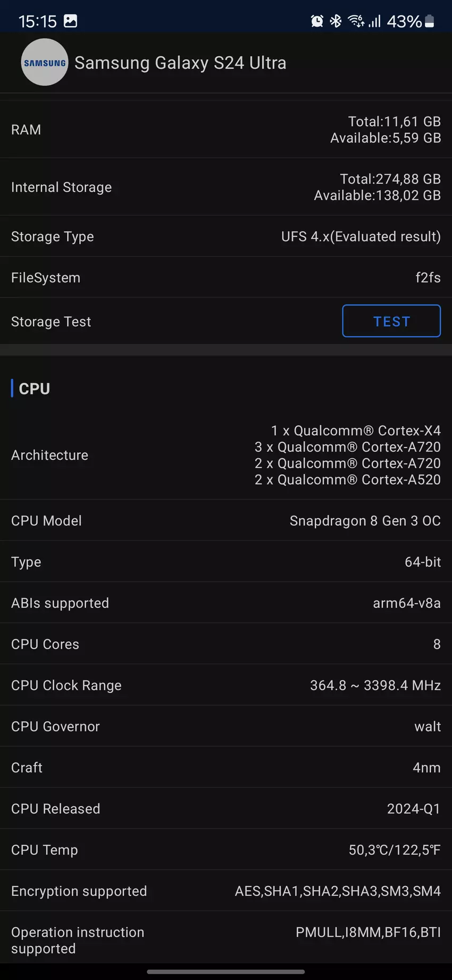Viewport: 452px width, 980px height.
Task: Tap the alarm icon in status bar
Action: [317, 21]
